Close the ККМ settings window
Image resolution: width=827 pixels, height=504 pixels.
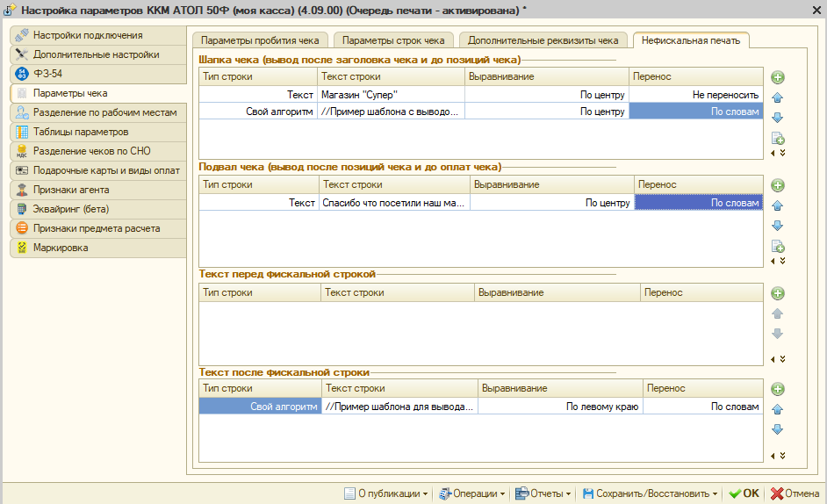(x=817, y=10)
